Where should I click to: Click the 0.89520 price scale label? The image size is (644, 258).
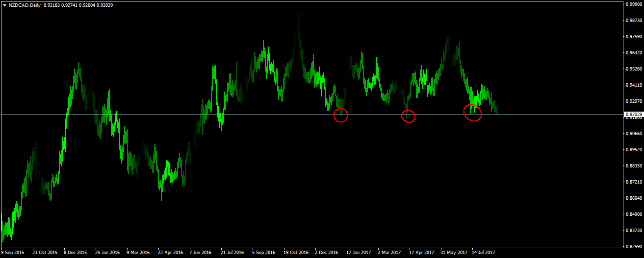click(x=634, y=149)
